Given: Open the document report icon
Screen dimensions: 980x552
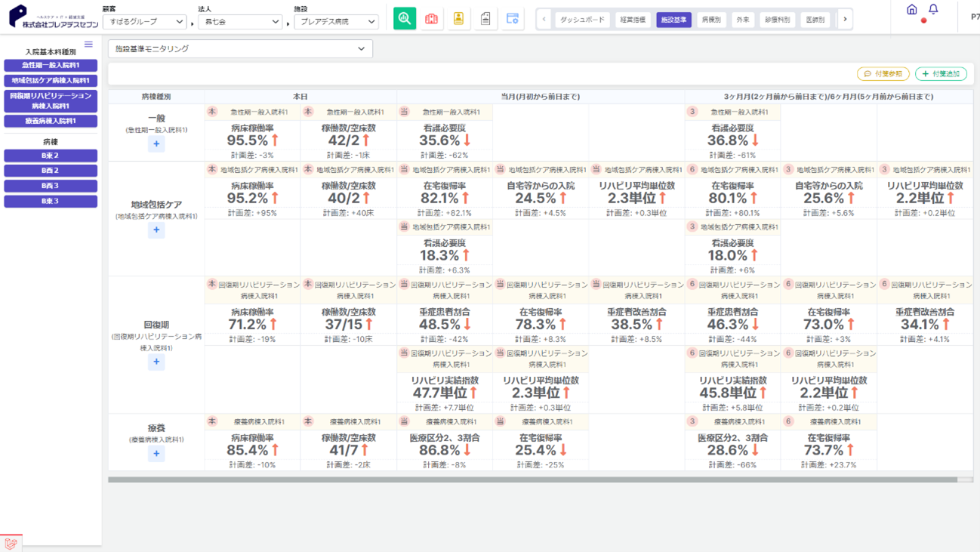Looking at the screenshot, I should click(x=485, y=19).
